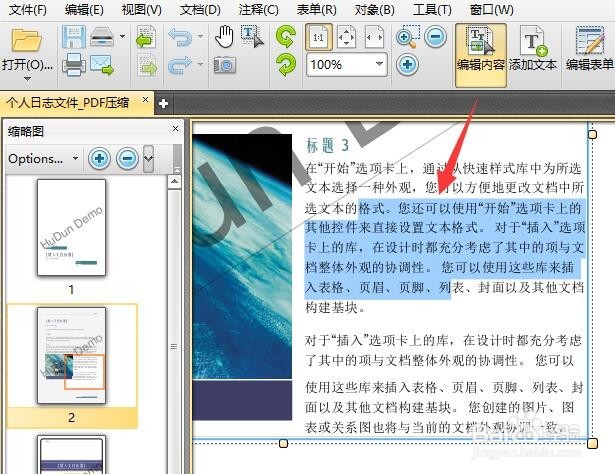Rotate page counterclockwise green arrow
The height and width of the screenshot is (474, 615).
click(286, 37)
